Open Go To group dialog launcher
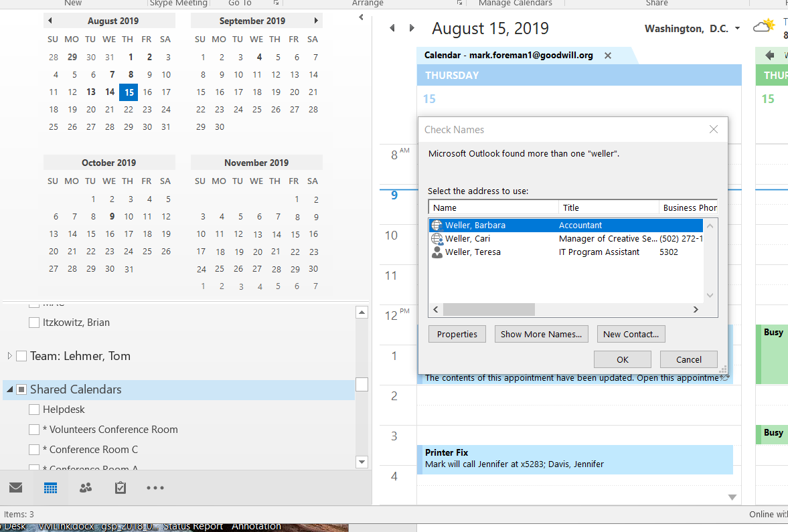Screen dimensions: 788x532 point(276,3)
